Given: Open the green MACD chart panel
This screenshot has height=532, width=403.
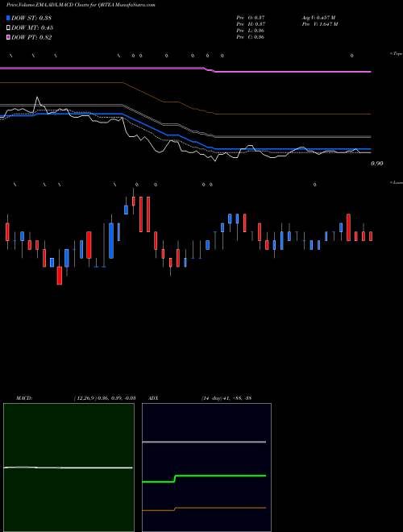Looking at the screenshot, I should point(69,468).
